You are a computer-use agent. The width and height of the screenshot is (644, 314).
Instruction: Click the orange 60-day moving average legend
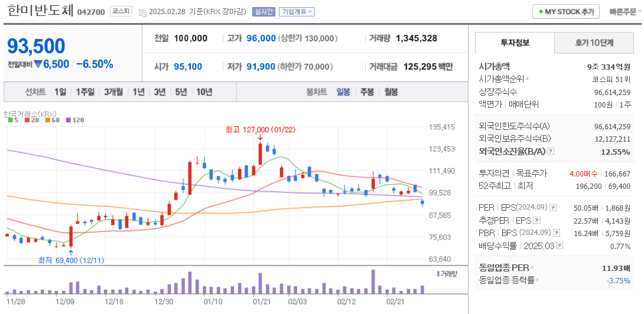51,120
